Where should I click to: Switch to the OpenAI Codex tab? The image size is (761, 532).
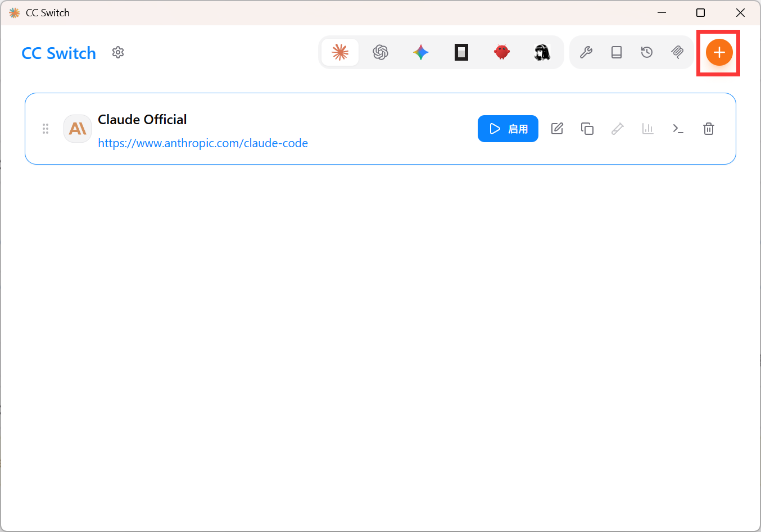pos(380,52)
